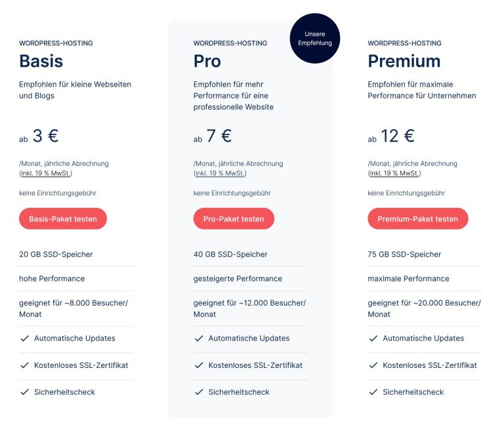504x425 pixels.
Task: Click checkmark icon beside Premium Kostenloses SSL-Zertifikat
Action: pos(373,365)
